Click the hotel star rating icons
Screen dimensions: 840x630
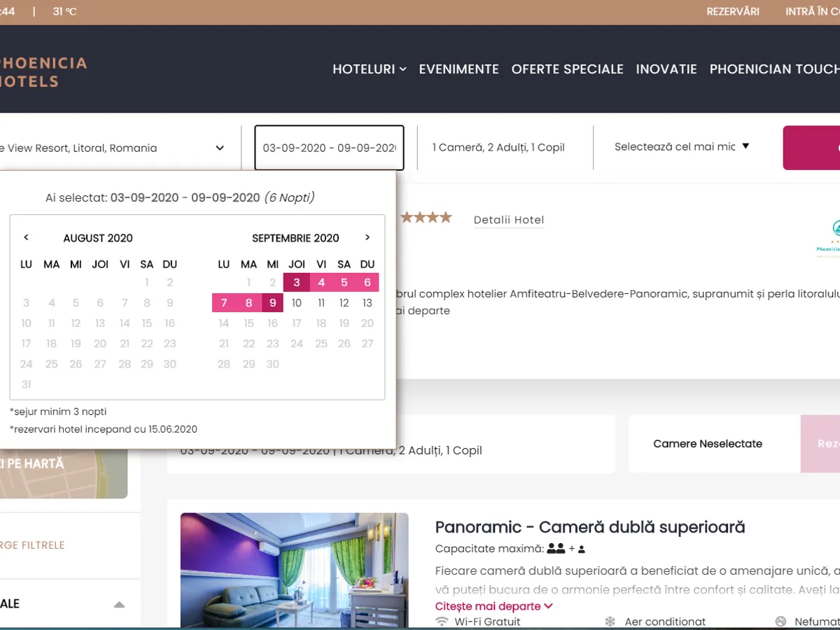click(426, 218)
